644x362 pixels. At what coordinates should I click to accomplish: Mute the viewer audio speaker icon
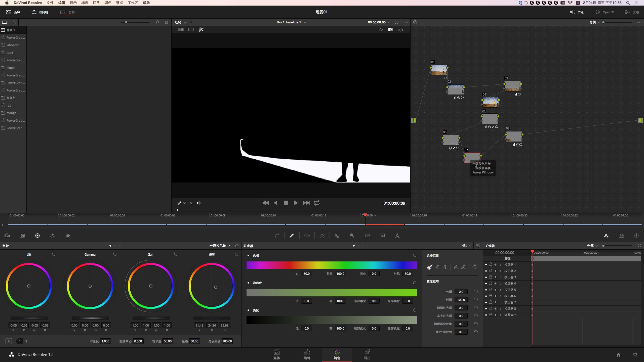coord(199,203)
